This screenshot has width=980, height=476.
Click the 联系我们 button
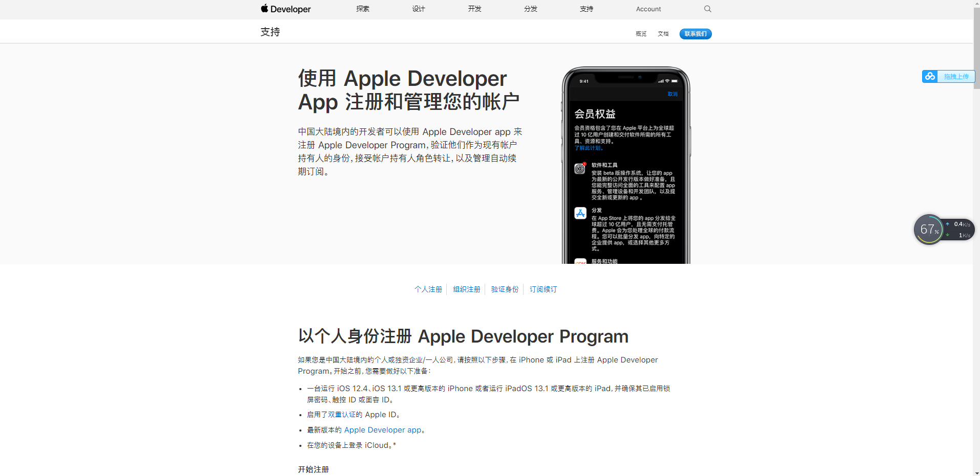click(x=695, y=34)
